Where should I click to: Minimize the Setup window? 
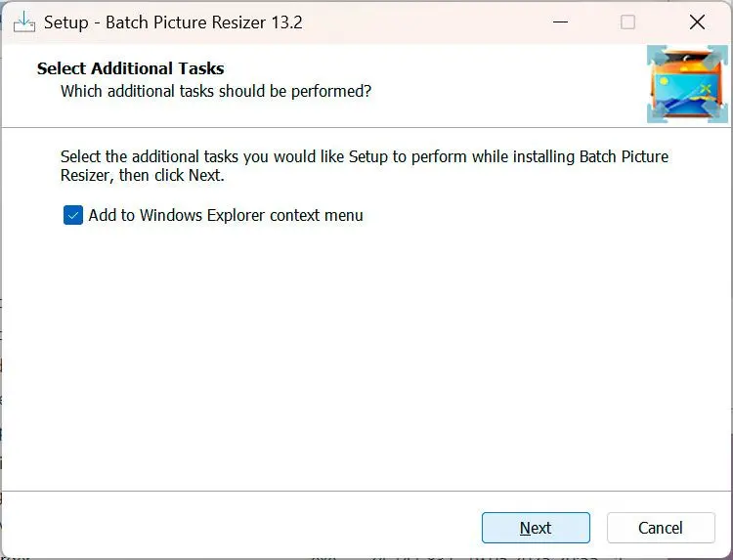pyautogui.click(x=560, y=22)
